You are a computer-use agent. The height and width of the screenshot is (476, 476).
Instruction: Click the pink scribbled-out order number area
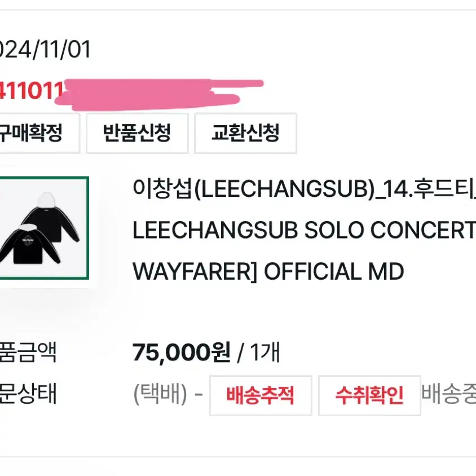[158, 94]
